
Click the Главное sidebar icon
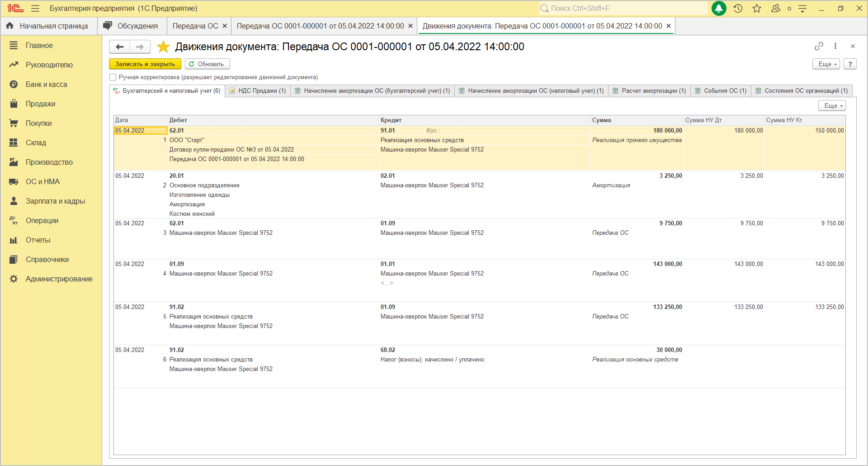14,45
